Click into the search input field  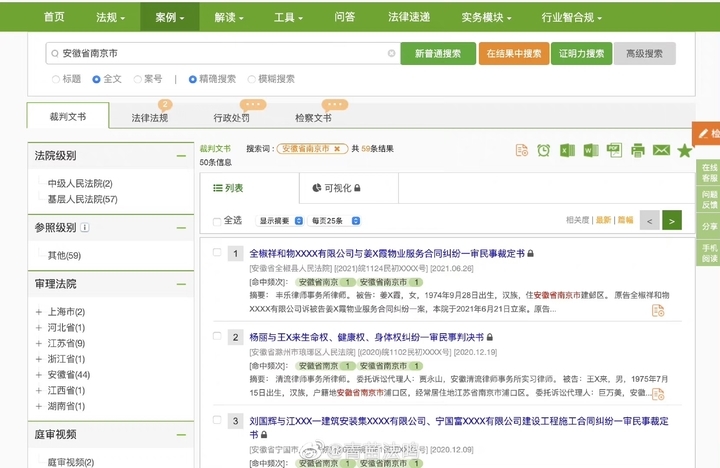pyautogui.click(x=220, y=54)
